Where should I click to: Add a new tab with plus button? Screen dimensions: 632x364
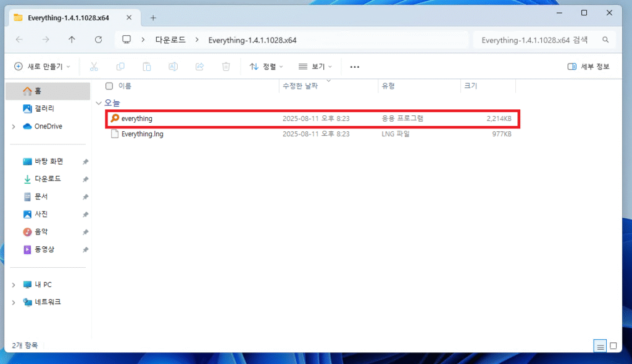tap(153, 18)
